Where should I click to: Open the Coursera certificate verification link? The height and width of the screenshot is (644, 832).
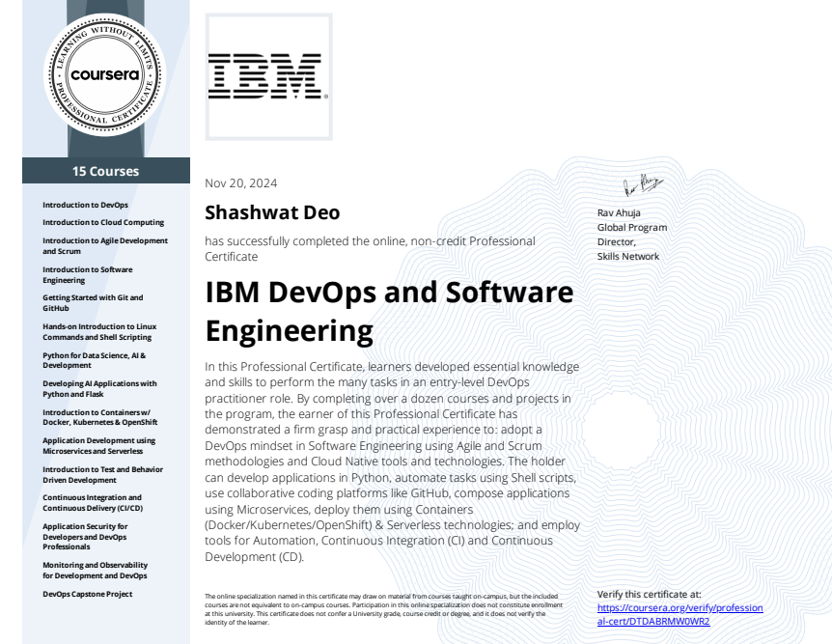679,614
